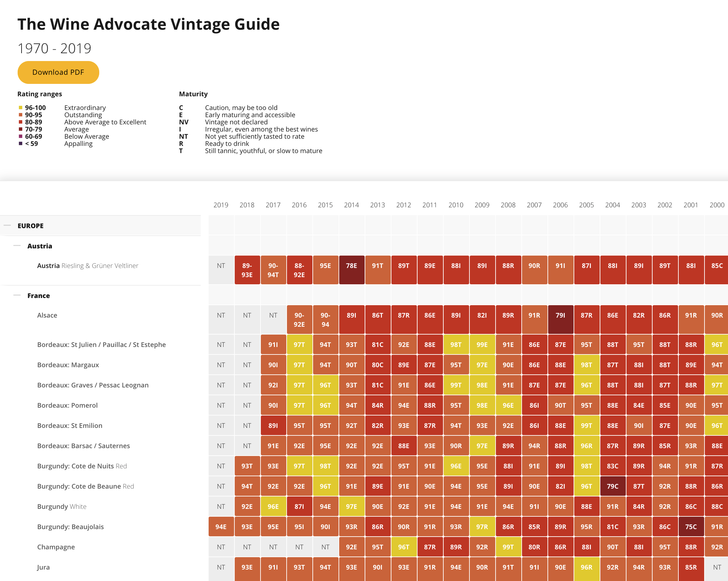Screen dimensions: 728x581
Task: Click St Julien 2009 cell rated 99E
Action: 482,345
